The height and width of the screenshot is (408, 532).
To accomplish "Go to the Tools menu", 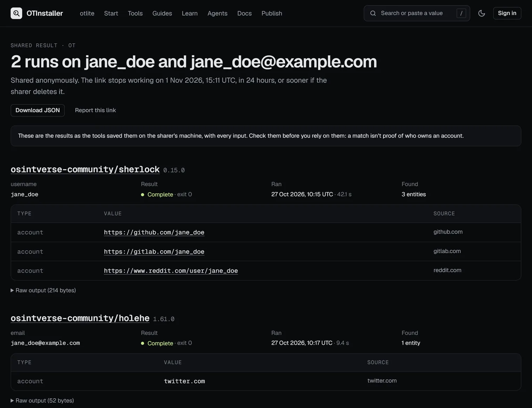I will (135, 13).
